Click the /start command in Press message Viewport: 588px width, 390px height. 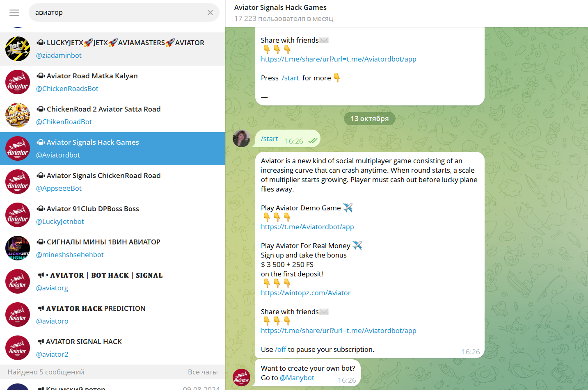click(x=290, y=78)
